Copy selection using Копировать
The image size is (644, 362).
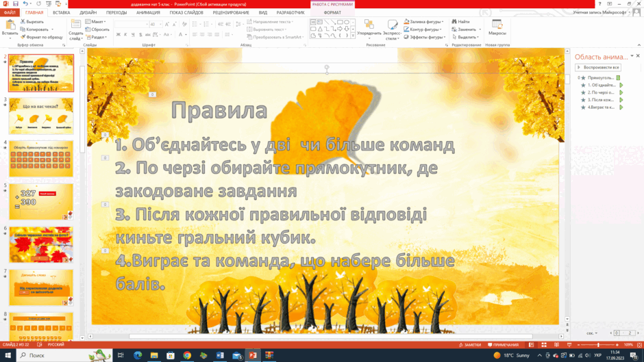(35, 29)
